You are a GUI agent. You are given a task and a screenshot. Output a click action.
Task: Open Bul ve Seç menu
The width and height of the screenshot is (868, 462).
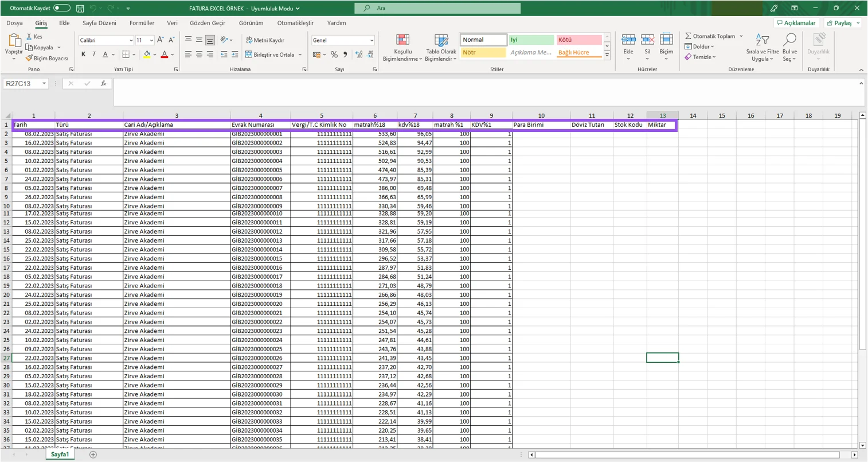pos(789,47)
